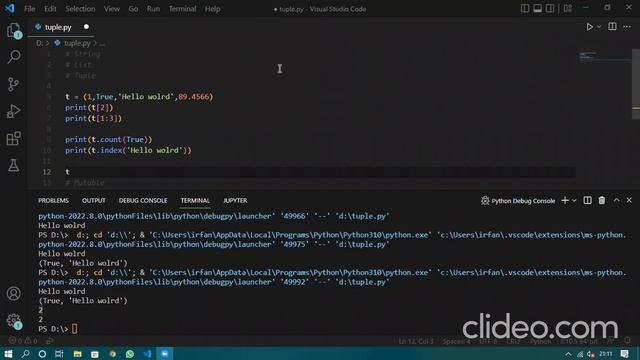
Task: Open the Extensions view
Action: 13,138
